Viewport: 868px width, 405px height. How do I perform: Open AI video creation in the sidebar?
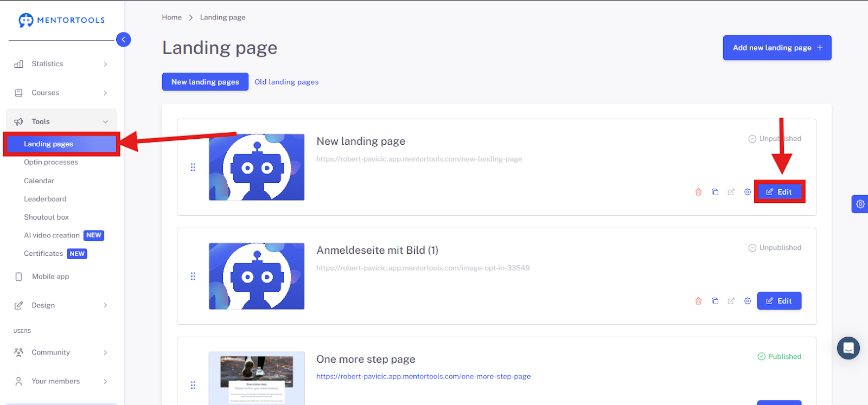pos(52,235)
